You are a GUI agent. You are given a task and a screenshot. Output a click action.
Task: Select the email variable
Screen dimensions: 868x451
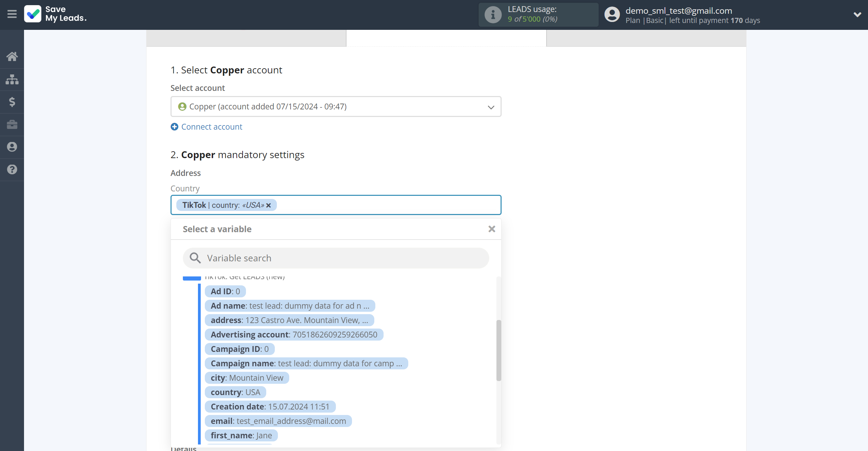278,421
